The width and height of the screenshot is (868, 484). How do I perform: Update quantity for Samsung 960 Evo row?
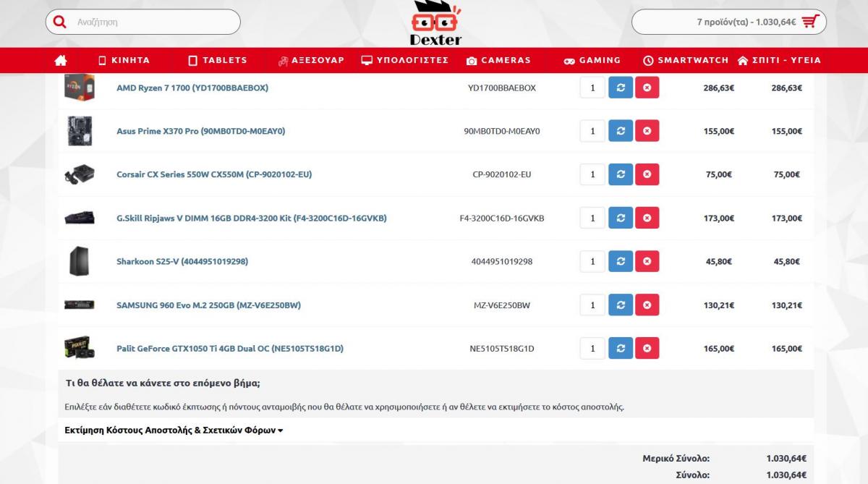620,305
